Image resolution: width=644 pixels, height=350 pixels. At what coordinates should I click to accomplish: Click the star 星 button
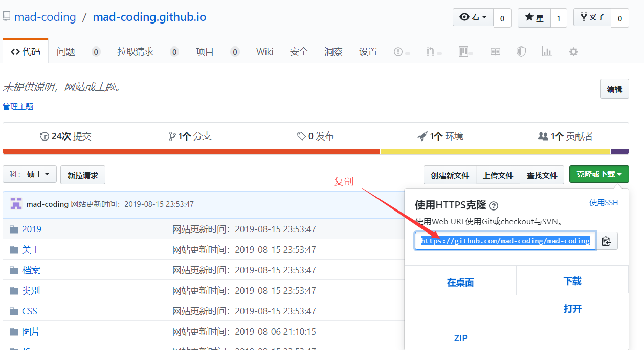[534, 18]
